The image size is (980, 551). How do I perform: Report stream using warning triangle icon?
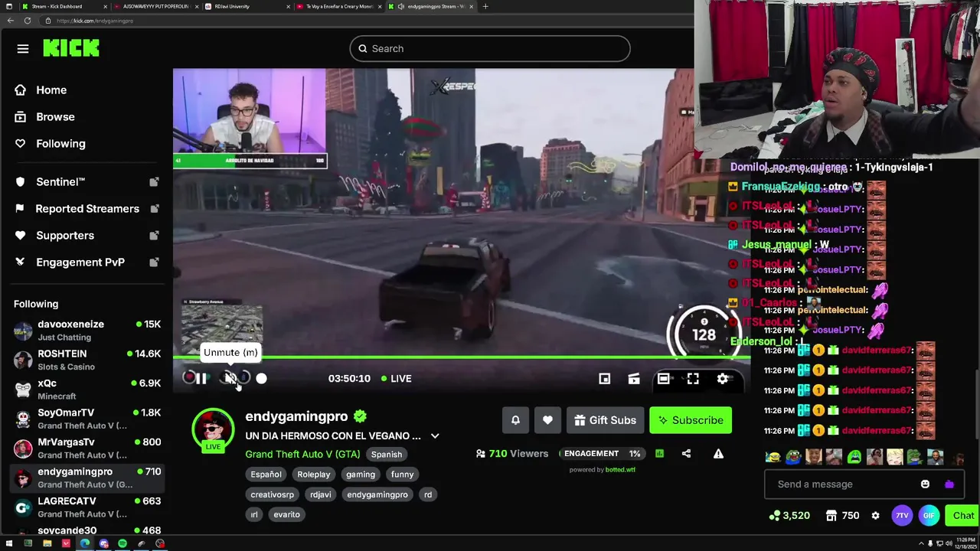718,454
